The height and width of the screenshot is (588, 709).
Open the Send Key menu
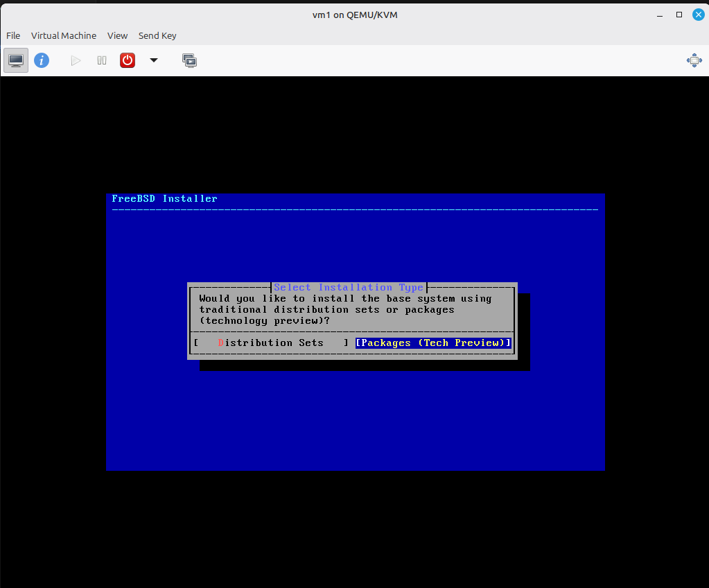[x=157, y=35]
